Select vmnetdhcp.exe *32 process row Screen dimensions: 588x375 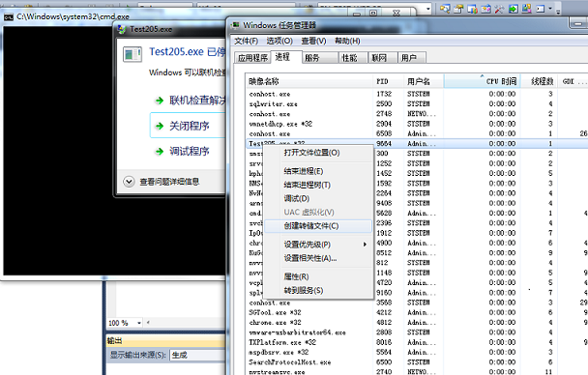(x=417, y=124)
